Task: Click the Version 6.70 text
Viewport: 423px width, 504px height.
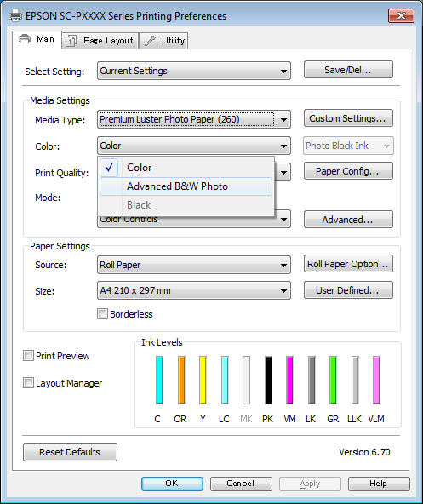Action: (364, 452)
